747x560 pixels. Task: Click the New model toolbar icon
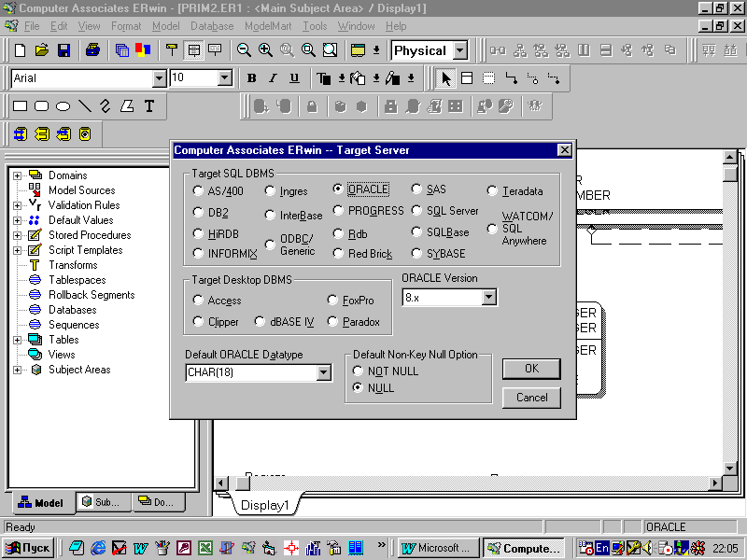[x=20, y=50]
